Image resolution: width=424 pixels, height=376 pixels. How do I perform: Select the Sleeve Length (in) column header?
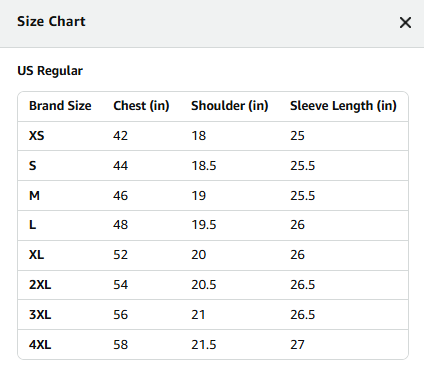click(343, 106)
